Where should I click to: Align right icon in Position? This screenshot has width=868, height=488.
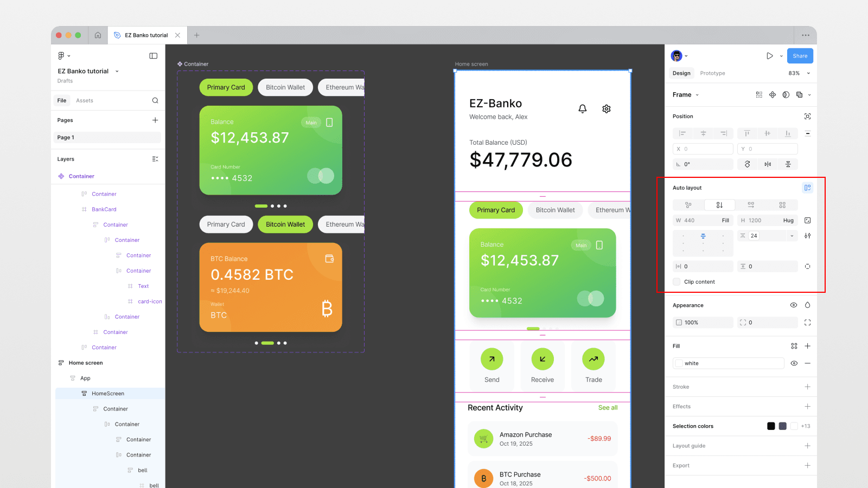[x=724, y=133]
